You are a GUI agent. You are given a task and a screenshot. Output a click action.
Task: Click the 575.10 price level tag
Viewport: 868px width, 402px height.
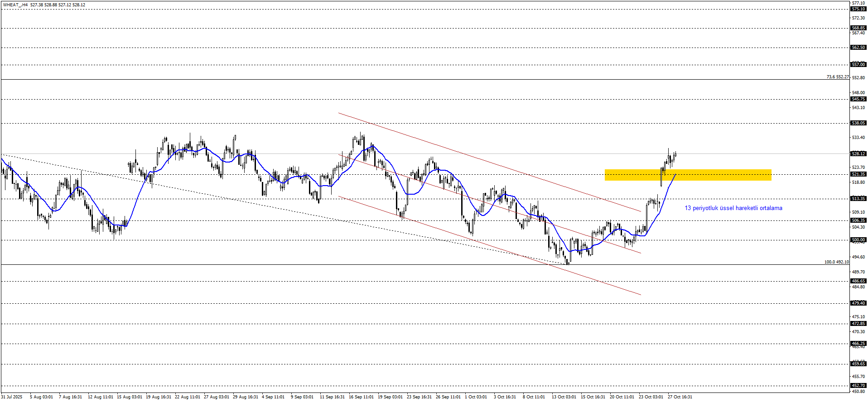click(x=858, y=9)
